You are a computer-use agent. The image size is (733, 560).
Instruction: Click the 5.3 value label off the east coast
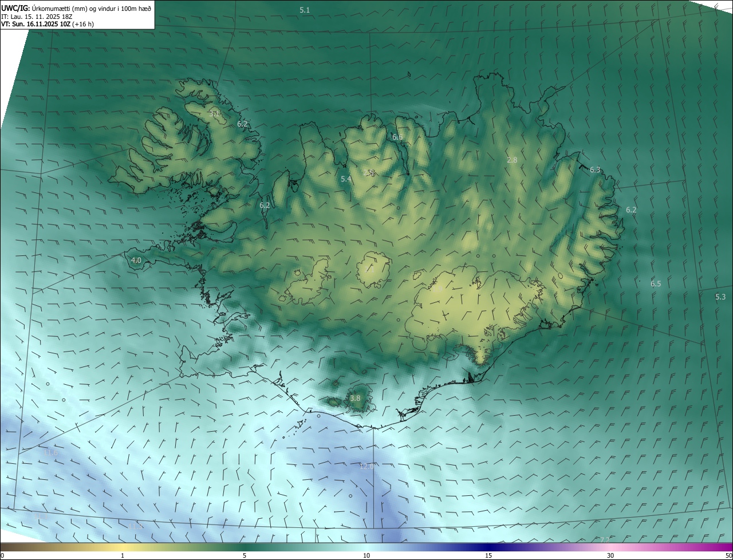[720, 297]
